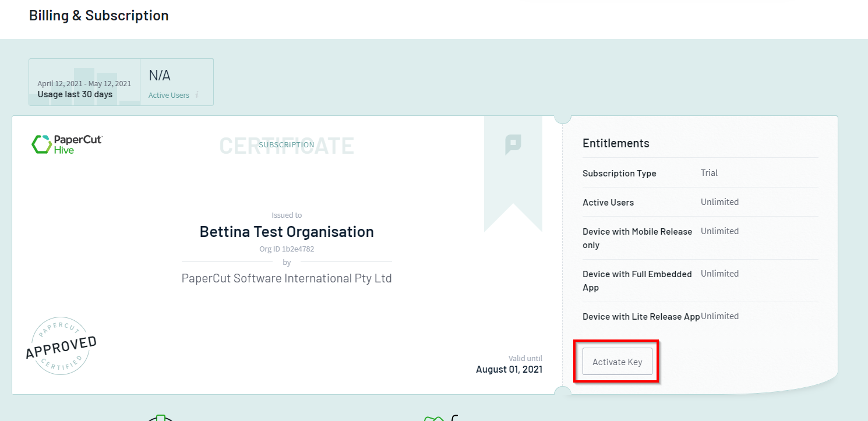Click the Issued to label
This screenshot has width=868, height=421.
[x=287, y=215]
